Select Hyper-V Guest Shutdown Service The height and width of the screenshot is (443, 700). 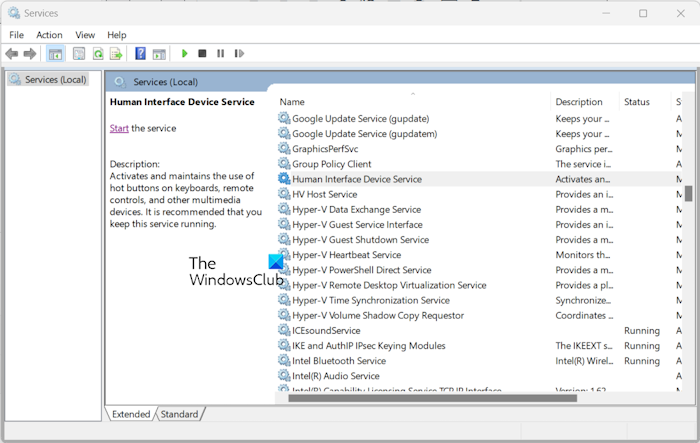click(x=360, y=240)
